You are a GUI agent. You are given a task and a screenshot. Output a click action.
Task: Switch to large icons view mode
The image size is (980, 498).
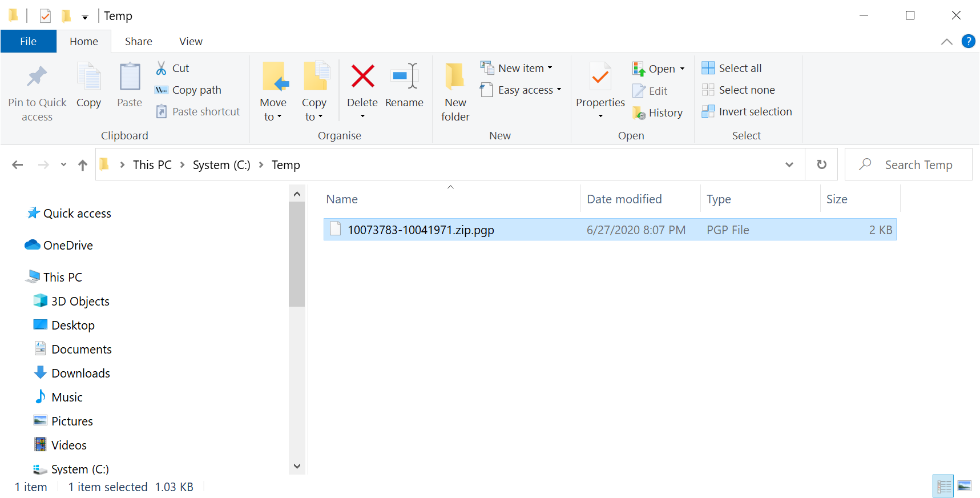964,486
